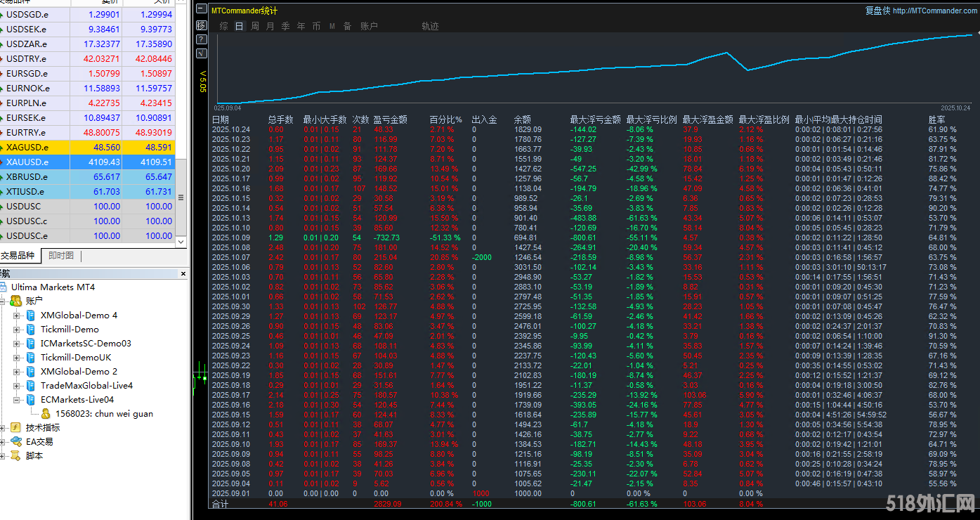Select account 1568023: chun wei guan

[104, 414]
